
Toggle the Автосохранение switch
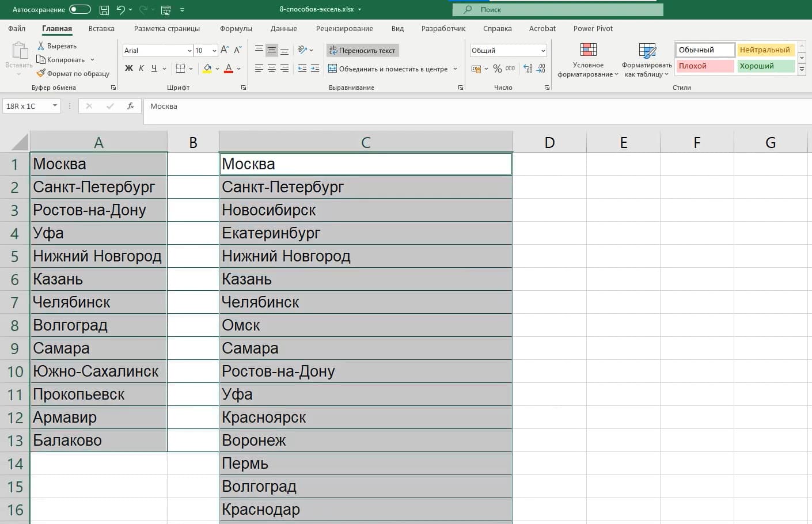(x=79, y=9)
